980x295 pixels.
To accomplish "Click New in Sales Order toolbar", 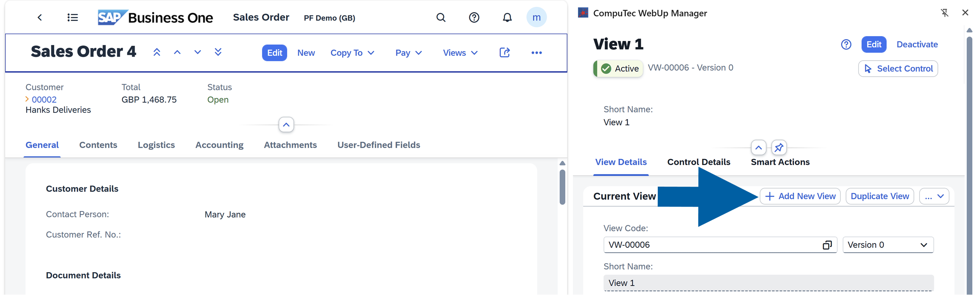I will pos(306,53).
